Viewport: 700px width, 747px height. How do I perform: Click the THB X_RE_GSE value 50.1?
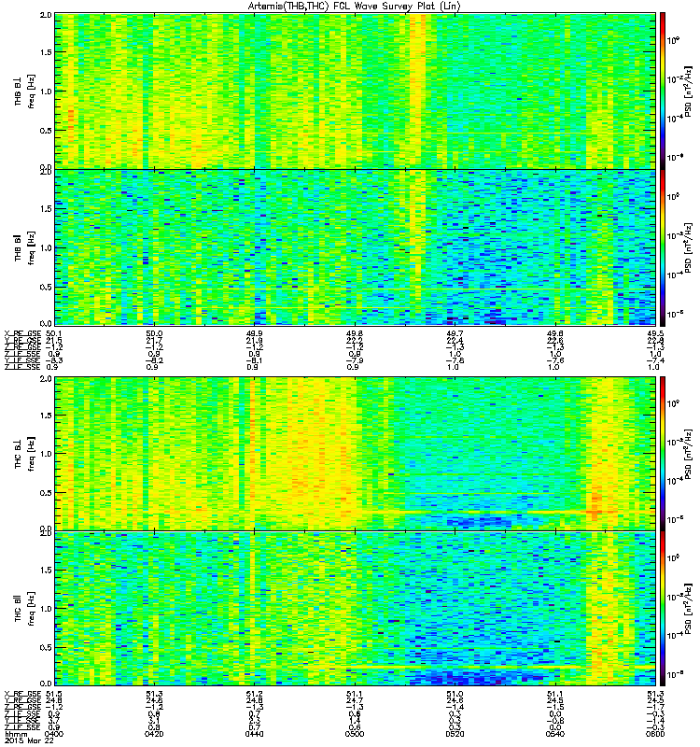pyautogui.click(x=54, y=334)
